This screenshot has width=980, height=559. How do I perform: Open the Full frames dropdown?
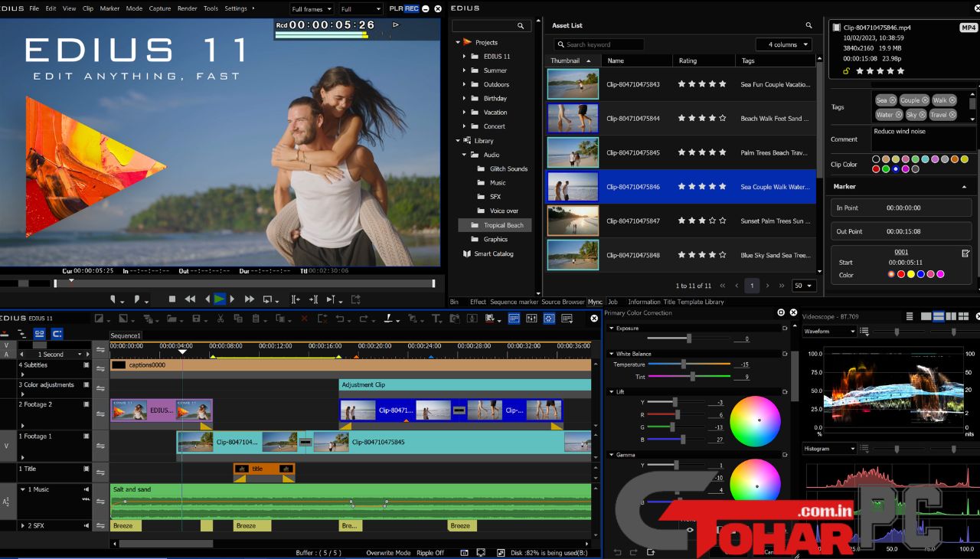(x=312, y=9)
